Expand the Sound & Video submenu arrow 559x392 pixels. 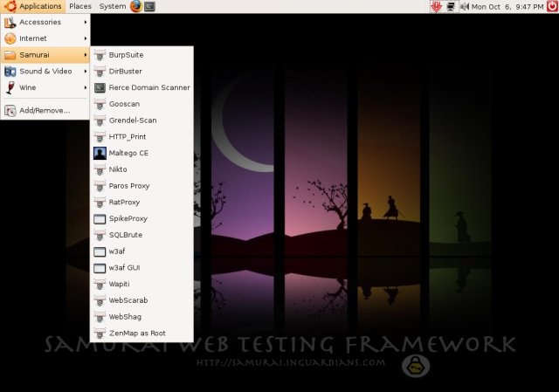(x=86, y=72)
